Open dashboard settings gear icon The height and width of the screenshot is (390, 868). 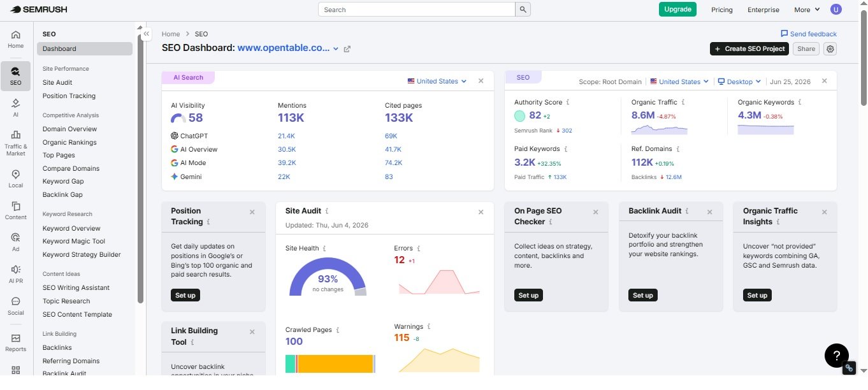pyautogui.click(x=830, y=48)
